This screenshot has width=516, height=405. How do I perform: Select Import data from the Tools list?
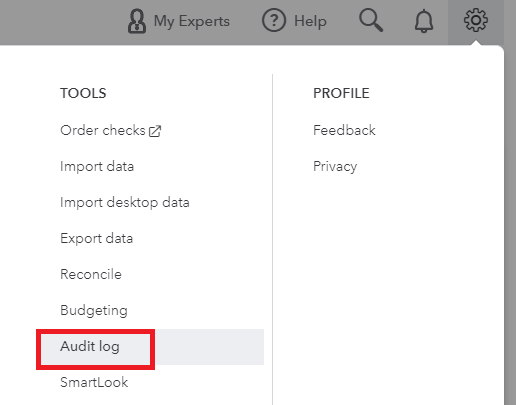click(97, 166)
